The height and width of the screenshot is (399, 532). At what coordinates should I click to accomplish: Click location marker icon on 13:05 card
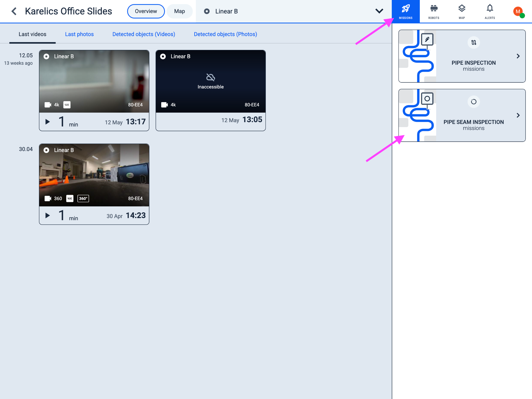[x=163, y=56]
